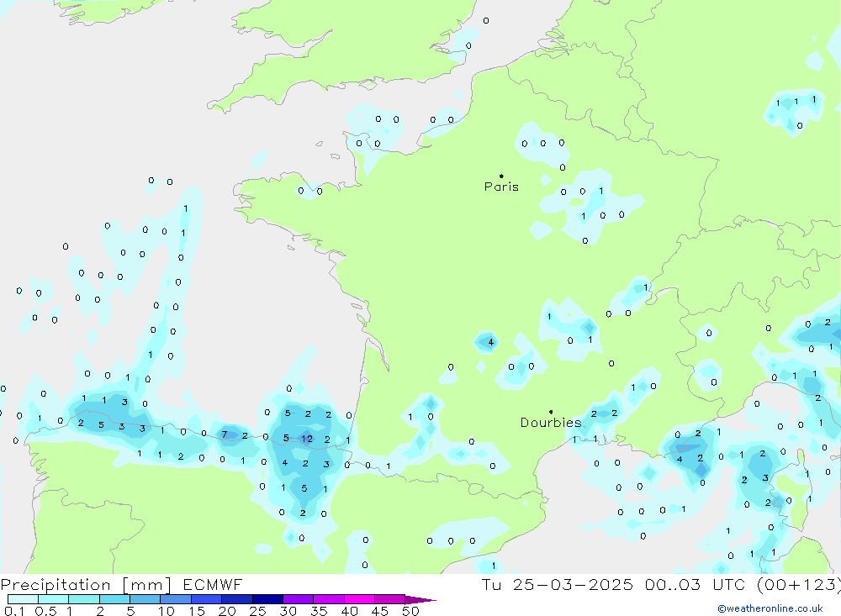Click the Paris city label
Image resolution: width=841 pixels, height=616 pixels.
coord(501,187)
